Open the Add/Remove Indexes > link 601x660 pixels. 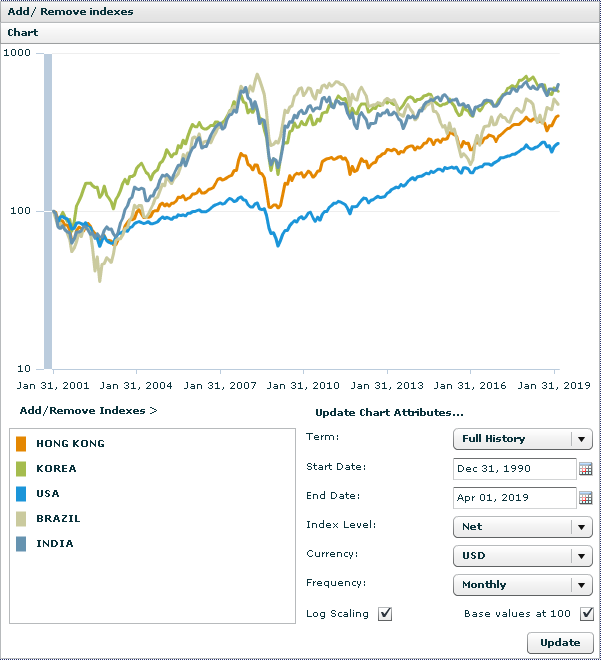pyautogui.click(x=88, y=410)
